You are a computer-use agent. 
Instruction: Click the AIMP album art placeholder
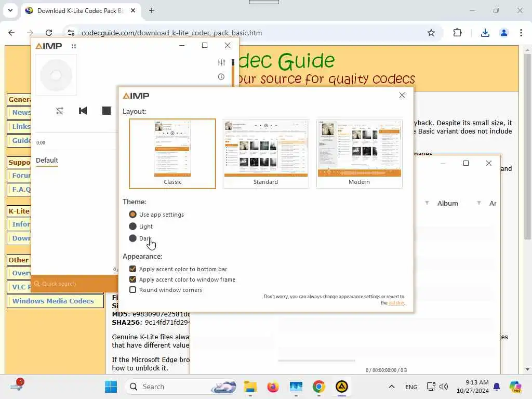coord(56,75)
